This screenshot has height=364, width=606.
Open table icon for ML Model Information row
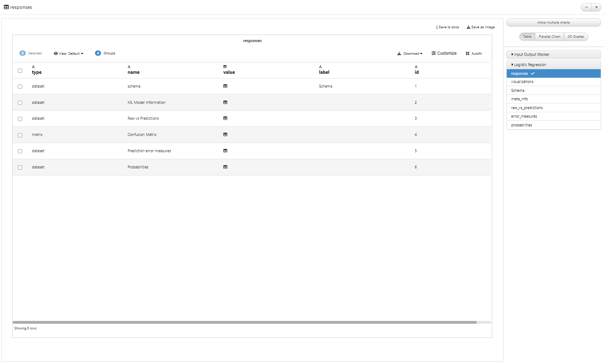coord(225,102)
